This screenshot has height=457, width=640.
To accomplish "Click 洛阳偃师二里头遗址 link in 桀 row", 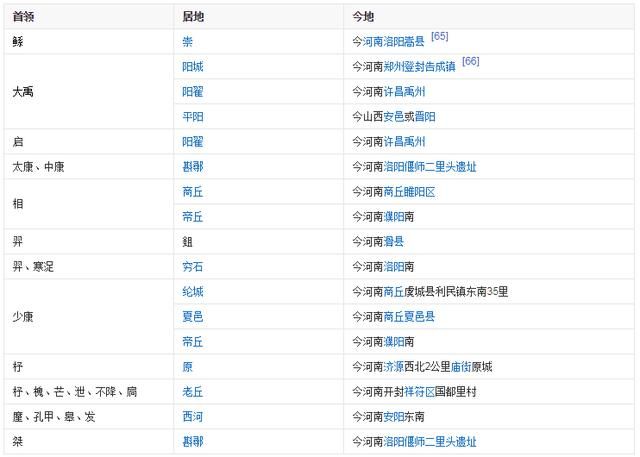I will (430, 441).
